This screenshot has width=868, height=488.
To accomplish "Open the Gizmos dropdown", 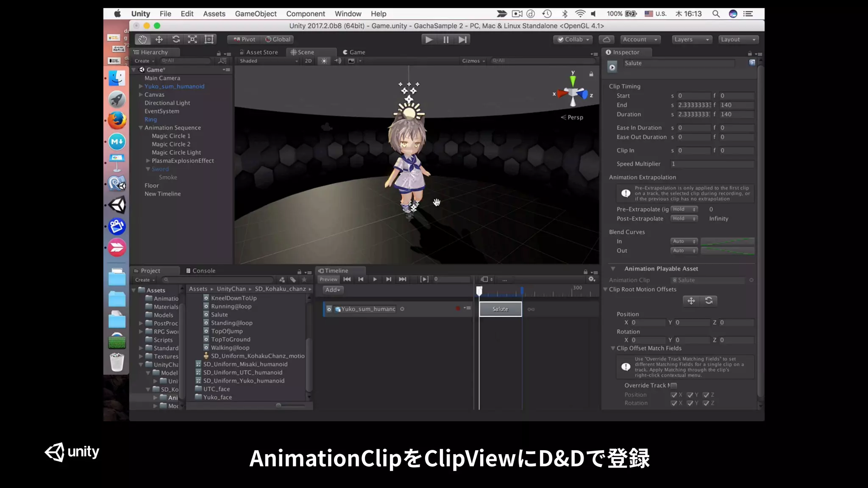I will pos(473,61).
